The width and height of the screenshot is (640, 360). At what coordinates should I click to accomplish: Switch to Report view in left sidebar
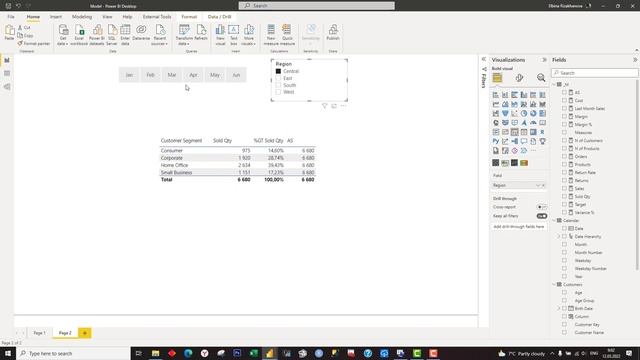(7, 60)
